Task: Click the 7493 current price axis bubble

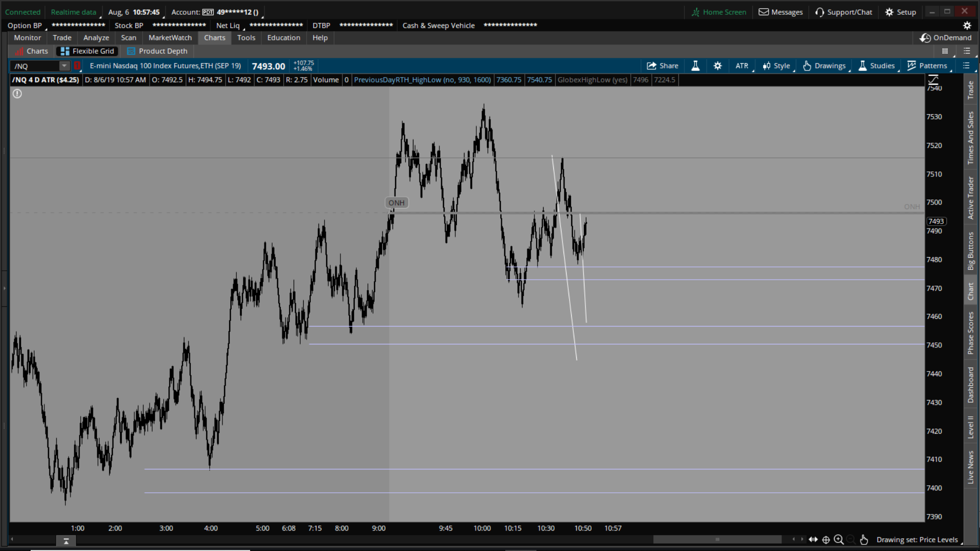Action: (x=936, y=221)
